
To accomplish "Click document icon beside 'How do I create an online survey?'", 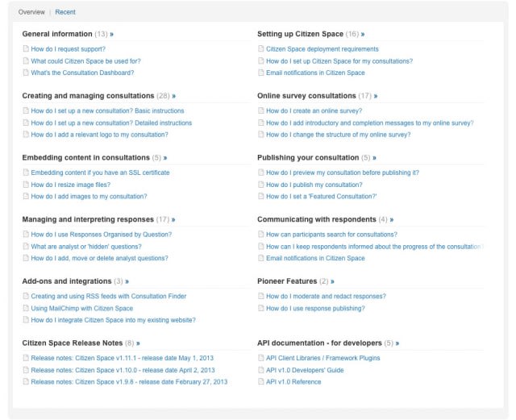I will tap(261, 110).
